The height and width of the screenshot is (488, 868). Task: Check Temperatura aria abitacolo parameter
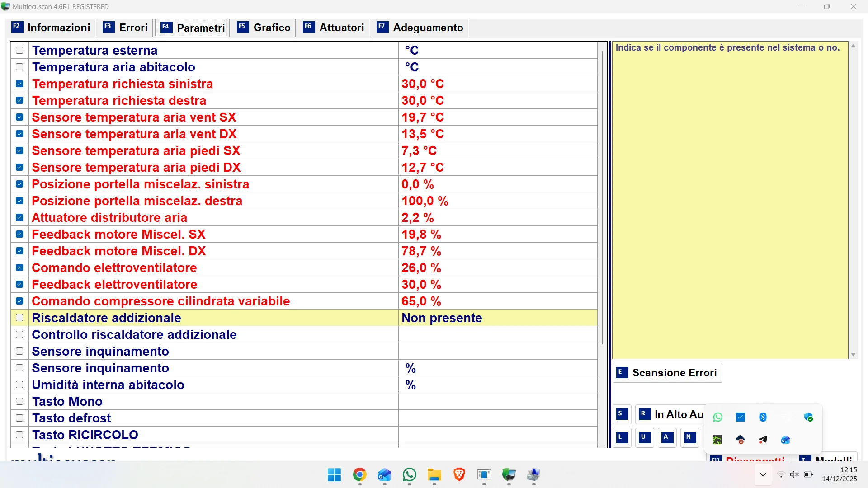(19, 67)
